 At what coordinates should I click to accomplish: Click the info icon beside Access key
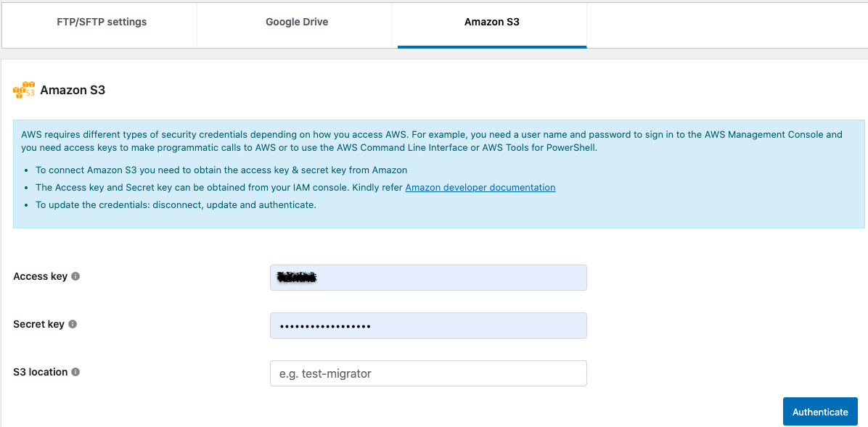coord(75,276)
